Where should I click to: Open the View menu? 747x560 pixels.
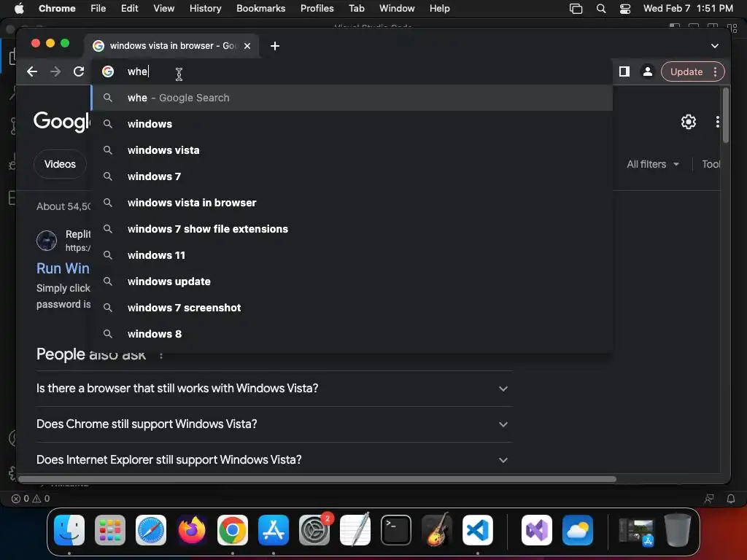coord(163,8)
